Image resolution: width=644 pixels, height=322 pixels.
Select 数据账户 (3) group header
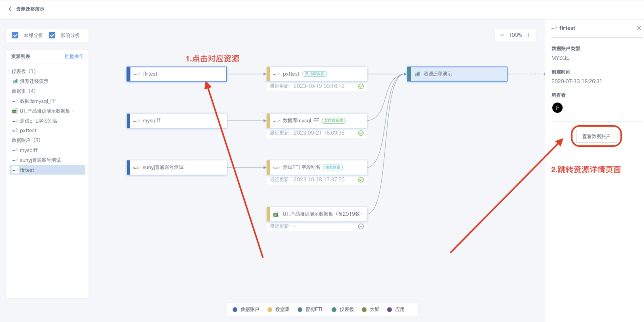pos(26,140)
